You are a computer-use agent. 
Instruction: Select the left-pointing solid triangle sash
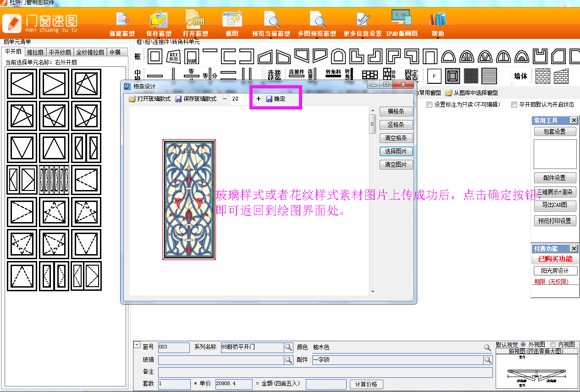click(x=22, y=84)
